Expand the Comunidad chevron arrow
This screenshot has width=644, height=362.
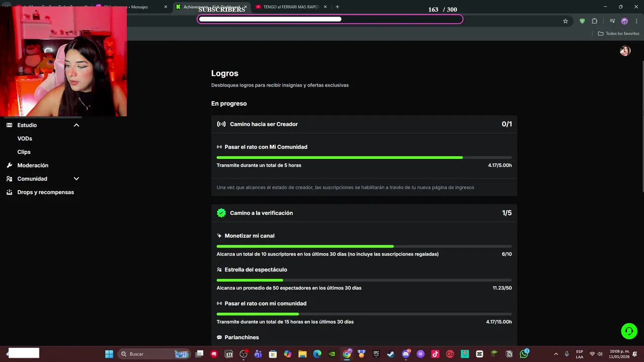pyautogui.click(x=76, y=178)
